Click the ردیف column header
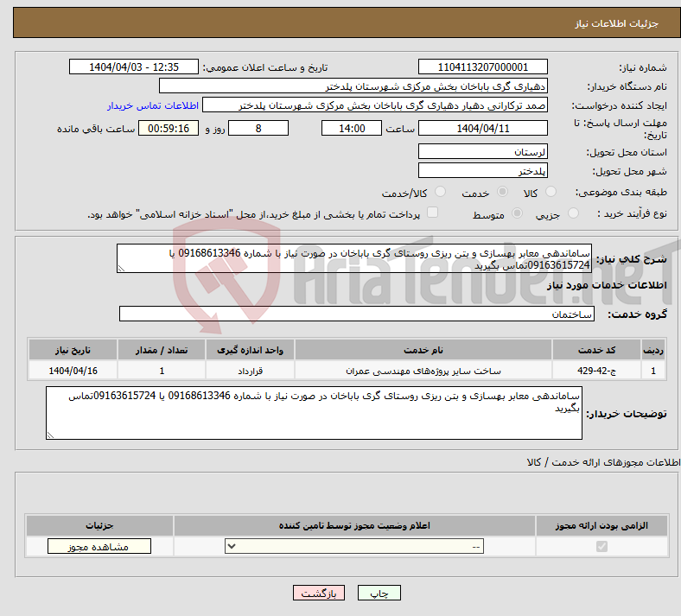The height and width of the screenshot is (616, 681). (653, 350)
